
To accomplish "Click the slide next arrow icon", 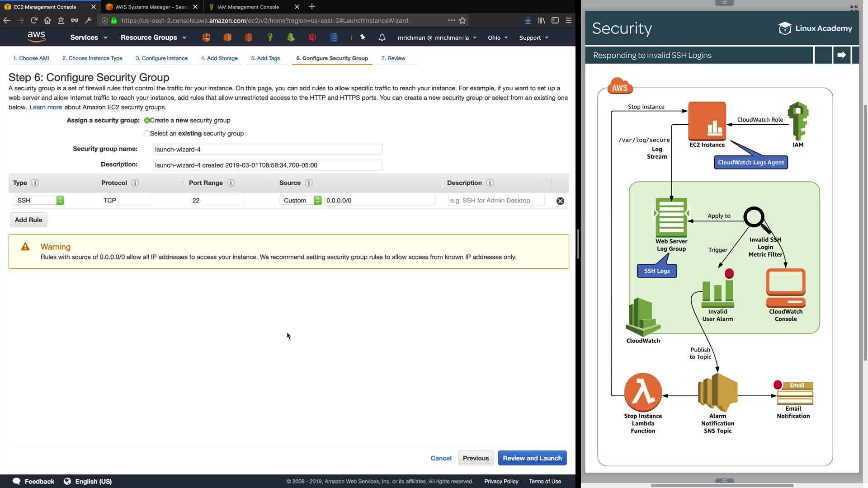I will point(841,55).
